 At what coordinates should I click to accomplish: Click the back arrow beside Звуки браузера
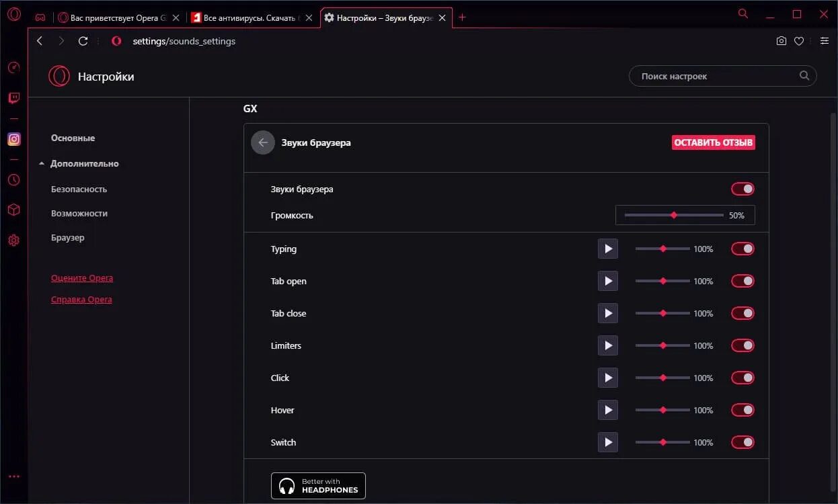point(263,142)
